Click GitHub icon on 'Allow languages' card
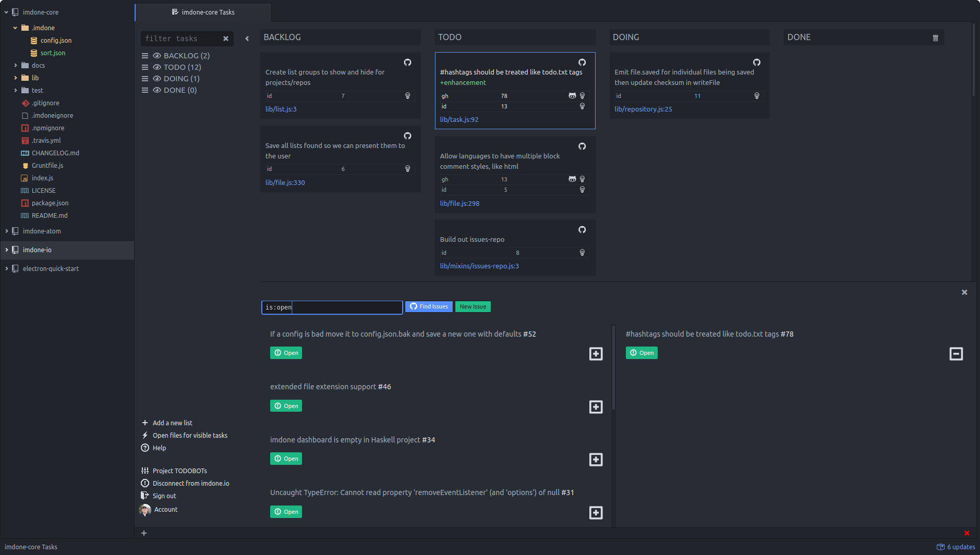 582,146
